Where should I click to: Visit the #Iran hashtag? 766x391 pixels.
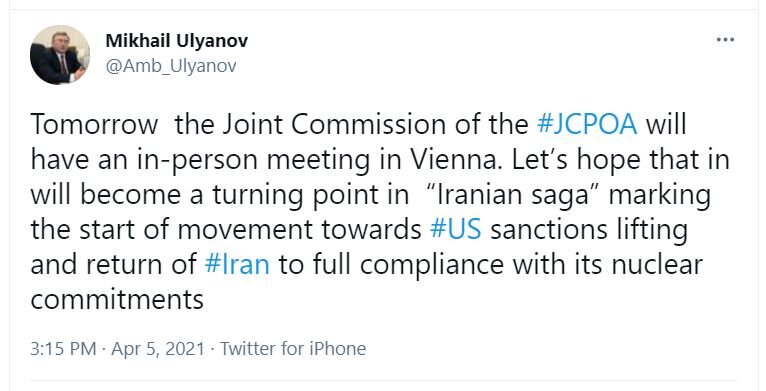pos(237,264)
